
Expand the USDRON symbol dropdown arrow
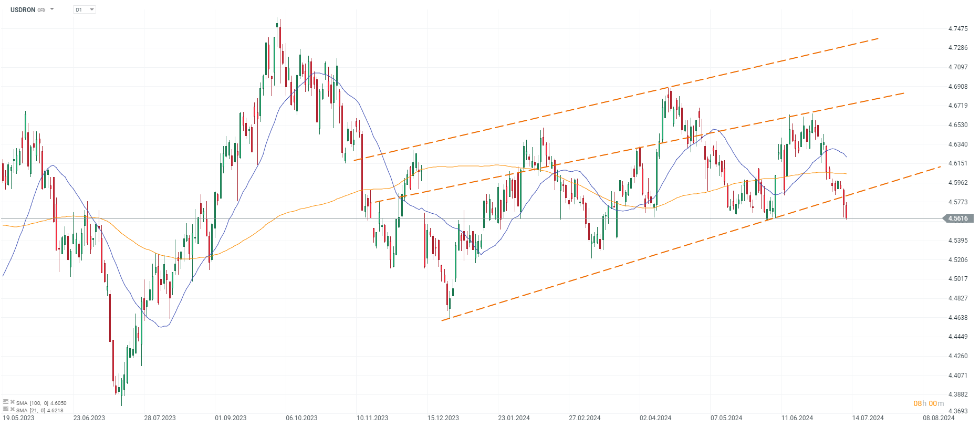pos(52,9)
